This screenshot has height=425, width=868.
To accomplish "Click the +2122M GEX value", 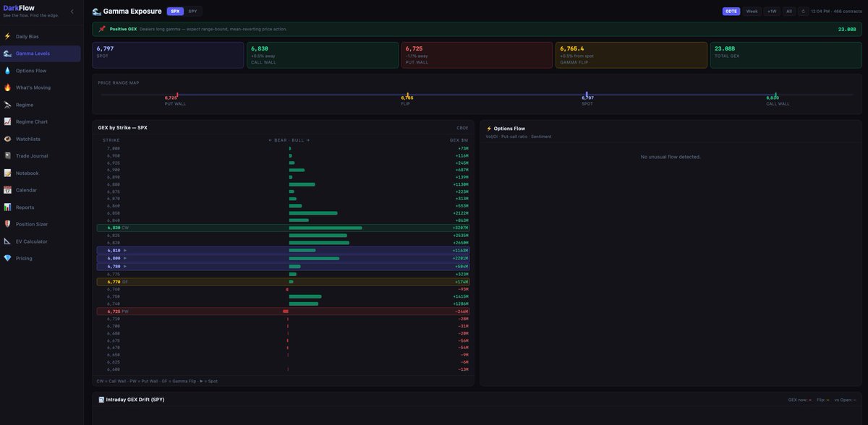I will click(461, 213).
